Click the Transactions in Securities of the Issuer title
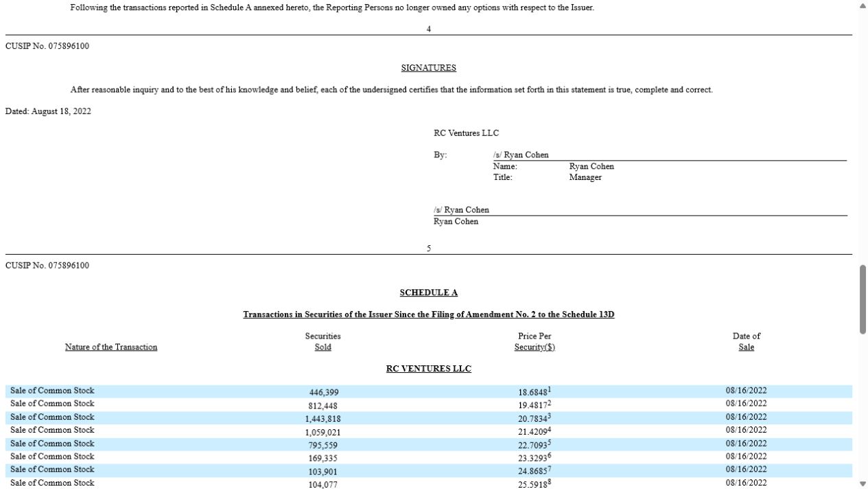This screenshot has width=868, height=489. 428,315
